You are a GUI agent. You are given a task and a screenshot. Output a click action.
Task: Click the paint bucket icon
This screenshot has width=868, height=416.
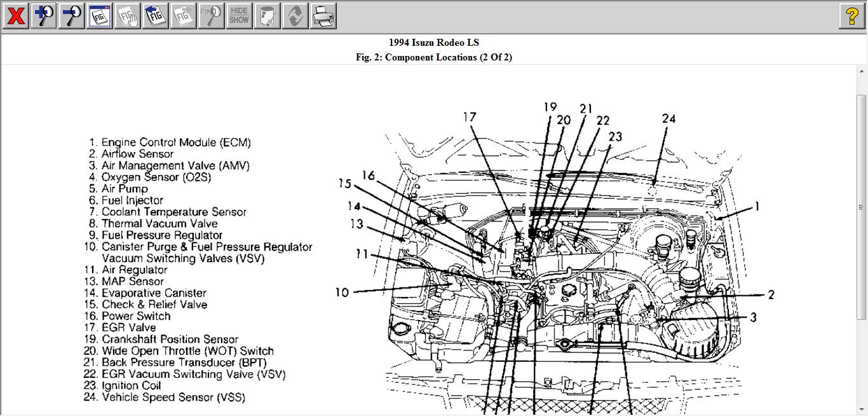click(268, 16)
